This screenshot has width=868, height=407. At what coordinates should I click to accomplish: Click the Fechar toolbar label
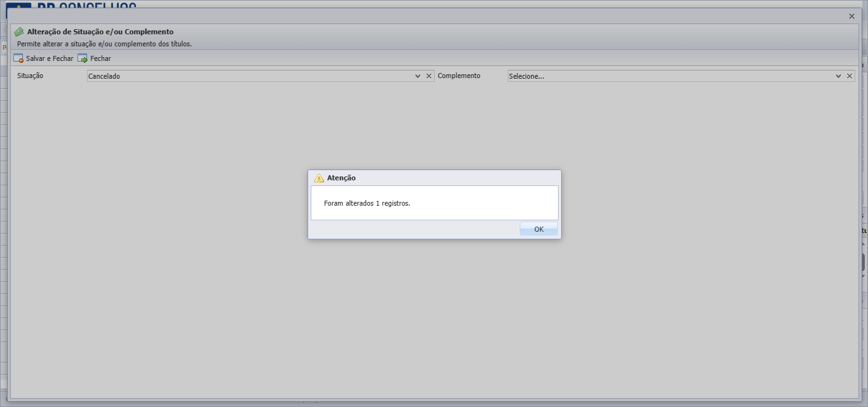[100, 58]
